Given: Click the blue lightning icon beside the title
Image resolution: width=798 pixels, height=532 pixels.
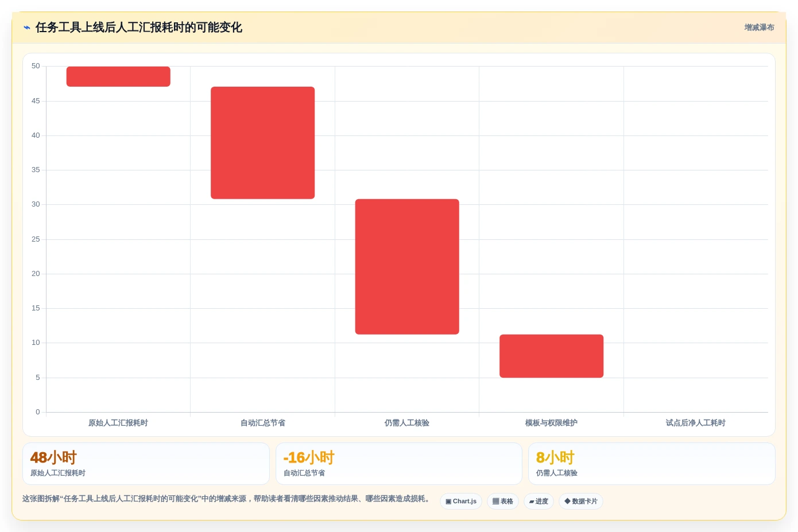Looking at the screenshot, I should click(x=27, y=28).
